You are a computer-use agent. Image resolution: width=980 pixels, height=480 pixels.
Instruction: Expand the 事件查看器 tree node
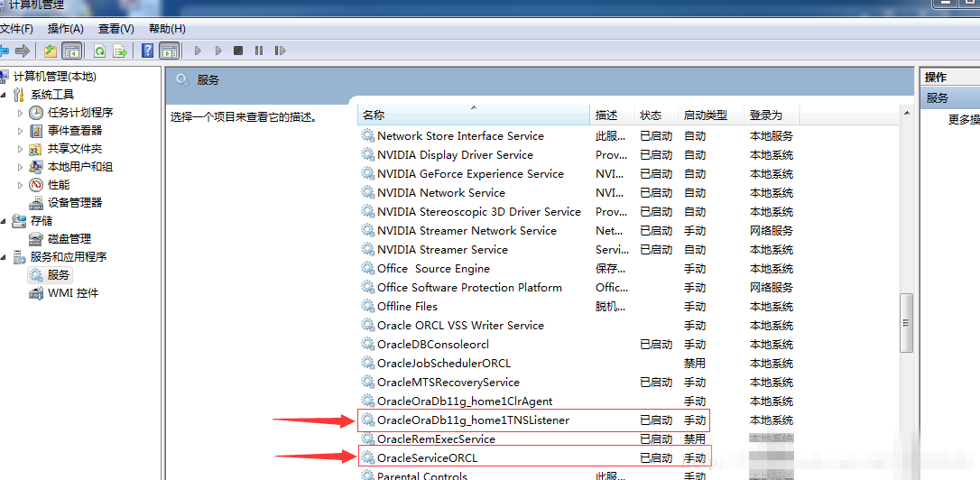point(21,131)
